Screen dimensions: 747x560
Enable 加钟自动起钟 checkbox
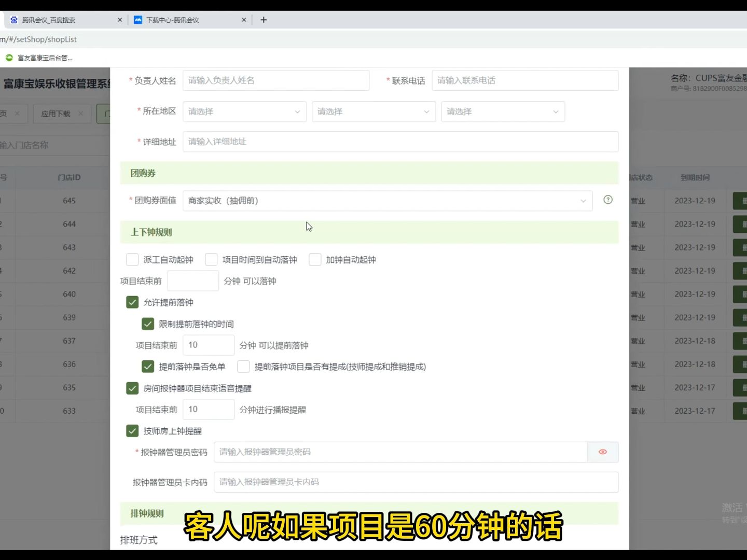click(315, 259)
